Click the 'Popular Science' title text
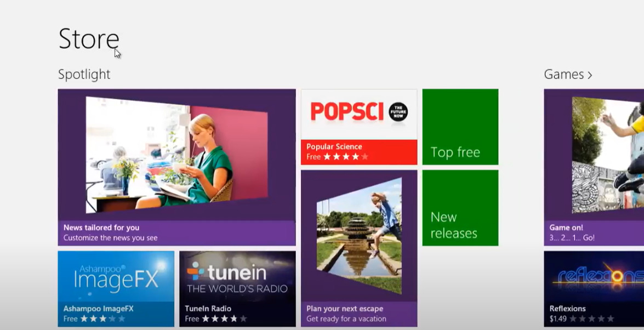 (334, 146)
